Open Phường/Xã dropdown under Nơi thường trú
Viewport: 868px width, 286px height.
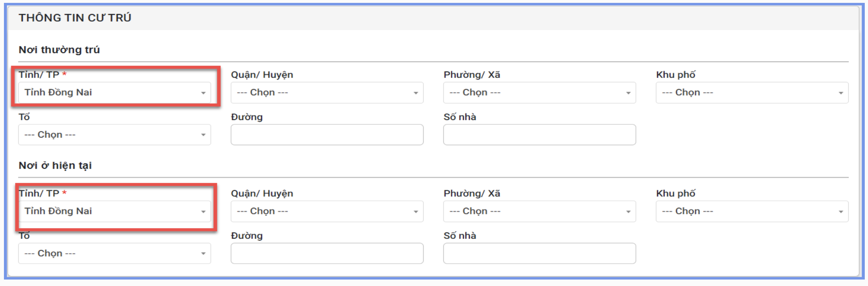539,93
